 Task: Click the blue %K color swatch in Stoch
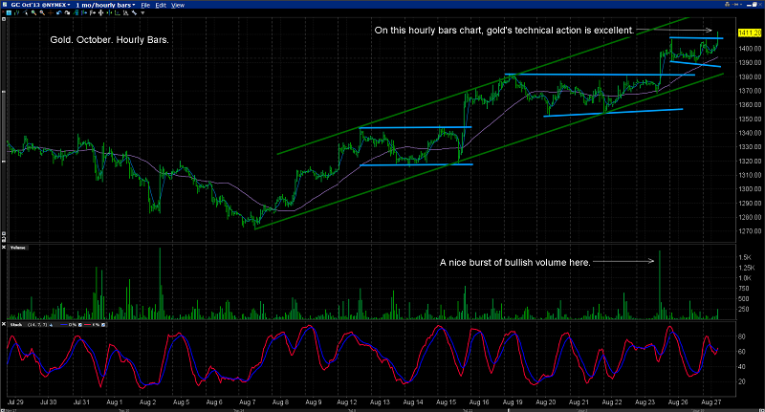[63, 325]
